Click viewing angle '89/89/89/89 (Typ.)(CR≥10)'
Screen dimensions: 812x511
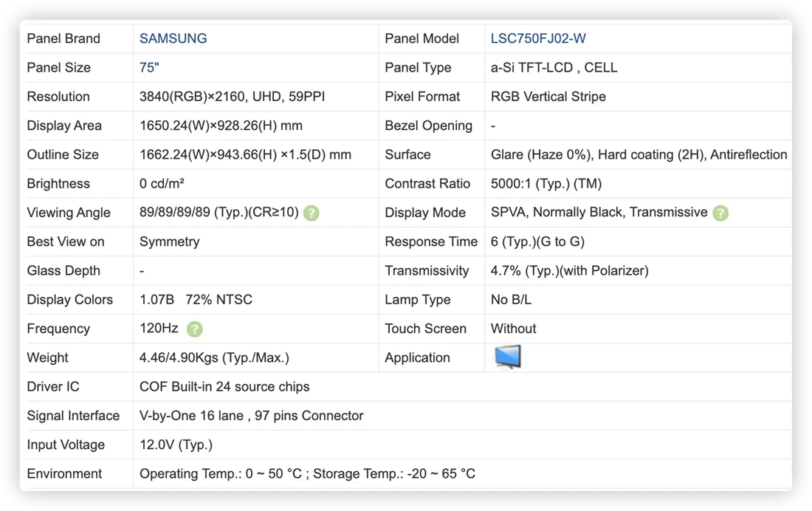click(x=219, y=212)
